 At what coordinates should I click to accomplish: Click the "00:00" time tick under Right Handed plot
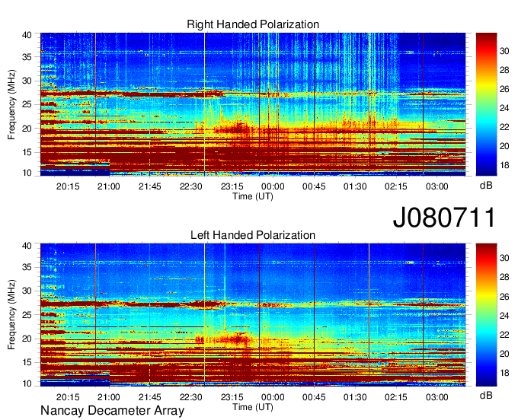273,186
